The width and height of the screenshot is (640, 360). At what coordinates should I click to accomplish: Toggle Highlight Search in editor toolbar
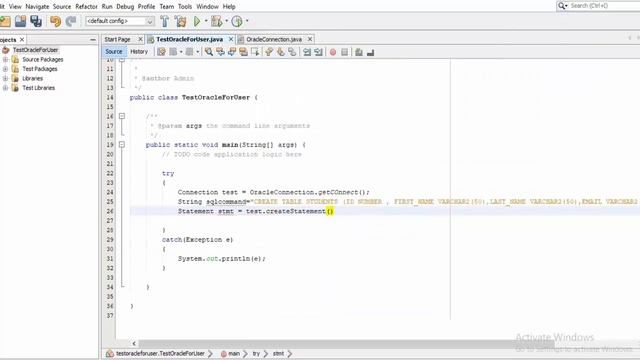tap(243, 52)
